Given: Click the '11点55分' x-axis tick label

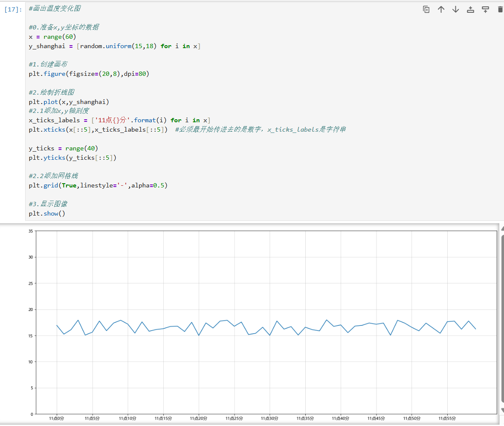Looking at the screenshot, I should [447, 418].
